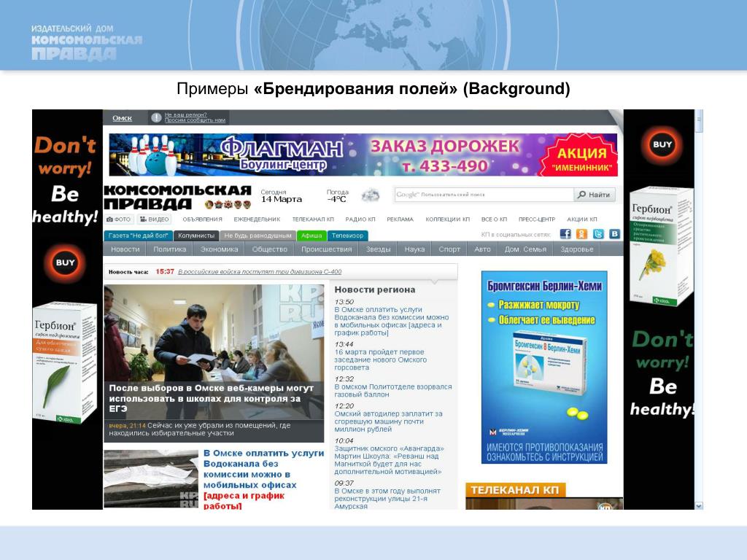
Task: Open the 10:04 Авангард news item
Action: coord(389,460)
